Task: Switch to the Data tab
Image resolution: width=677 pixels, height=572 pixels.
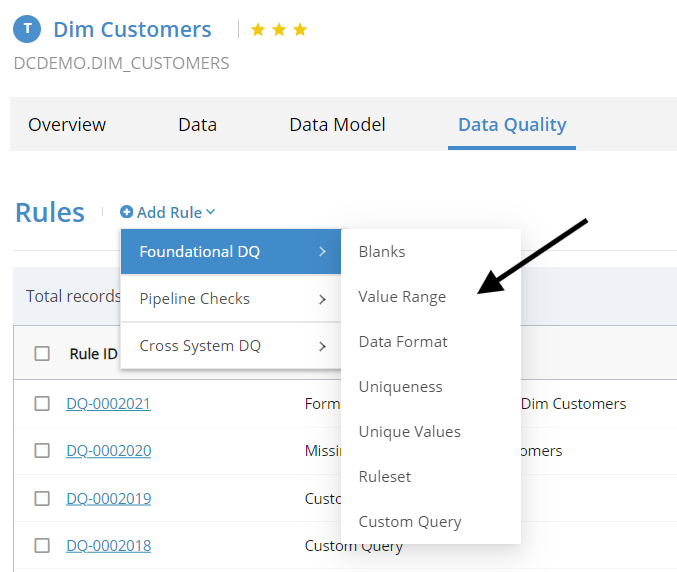Action: 197,125
